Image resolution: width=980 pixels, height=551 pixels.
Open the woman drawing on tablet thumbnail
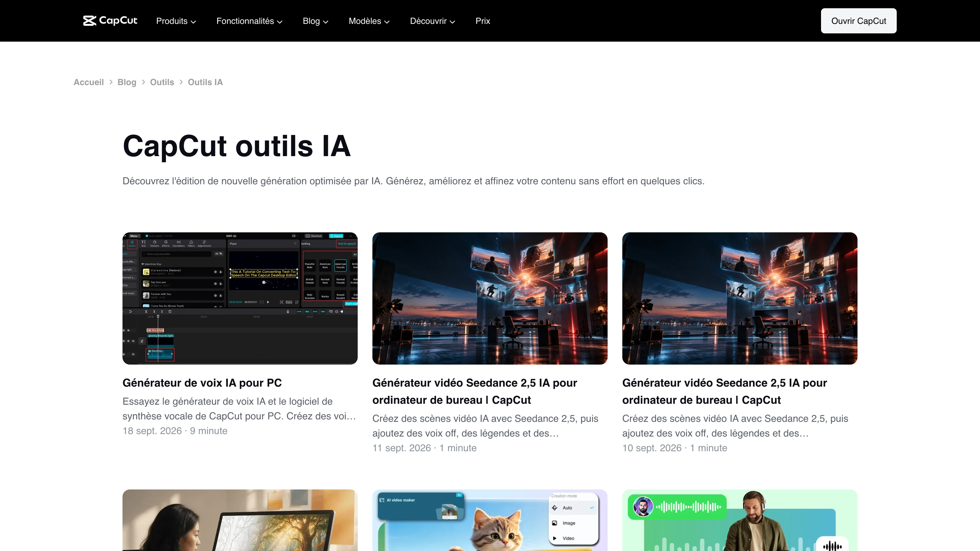pyautogui.click(x=240, y=520)
